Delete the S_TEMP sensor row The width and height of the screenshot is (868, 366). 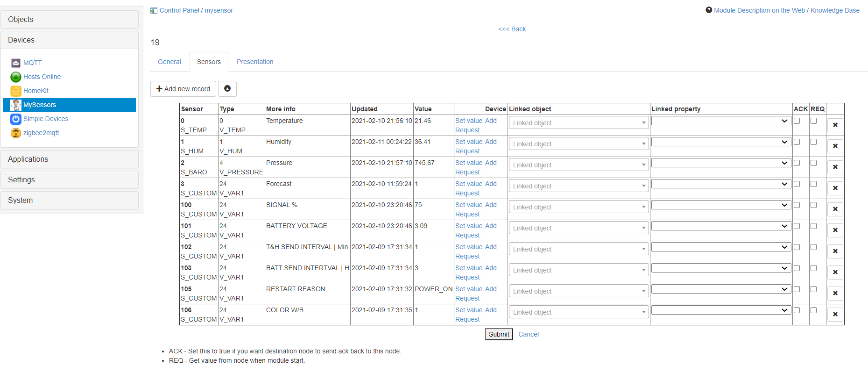[x=835, y=125]
